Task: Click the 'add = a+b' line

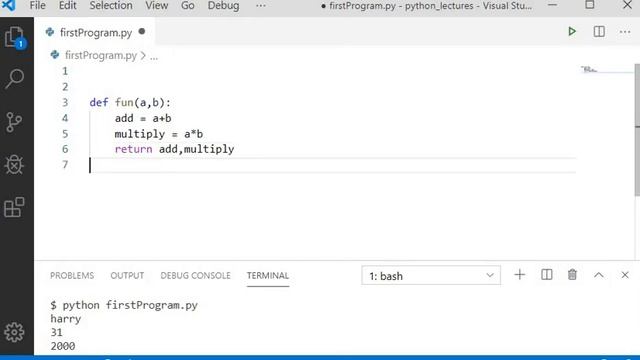Action: click(143, 118)
